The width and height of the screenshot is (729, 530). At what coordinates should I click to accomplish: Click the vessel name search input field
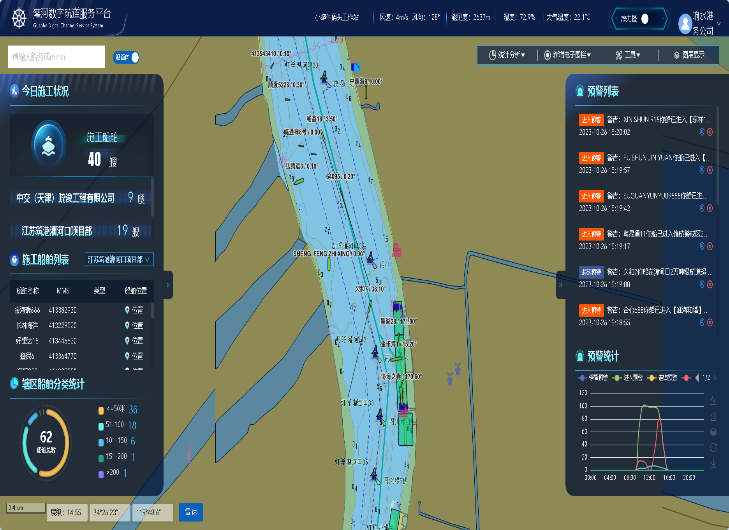click(55, 57)
